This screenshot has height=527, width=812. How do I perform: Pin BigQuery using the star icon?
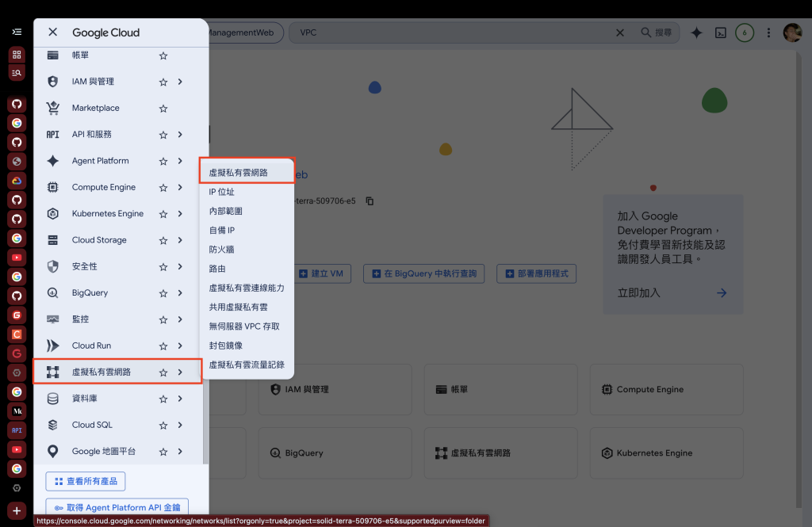click(163, 293)
